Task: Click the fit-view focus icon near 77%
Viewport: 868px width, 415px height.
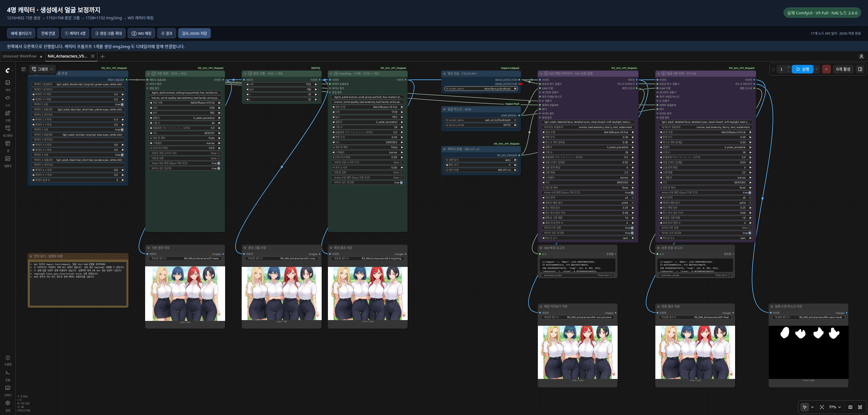Action: click(822, 407)
